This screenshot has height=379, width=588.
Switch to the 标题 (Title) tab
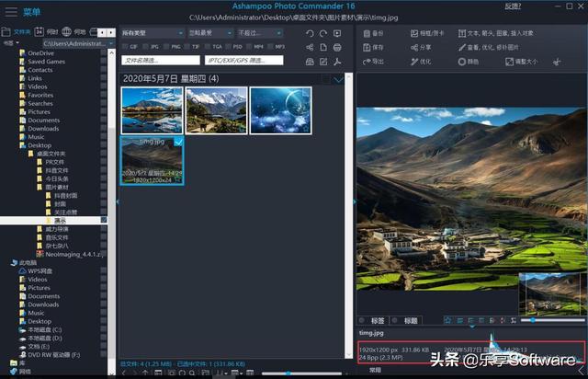[x=410, y=320]
